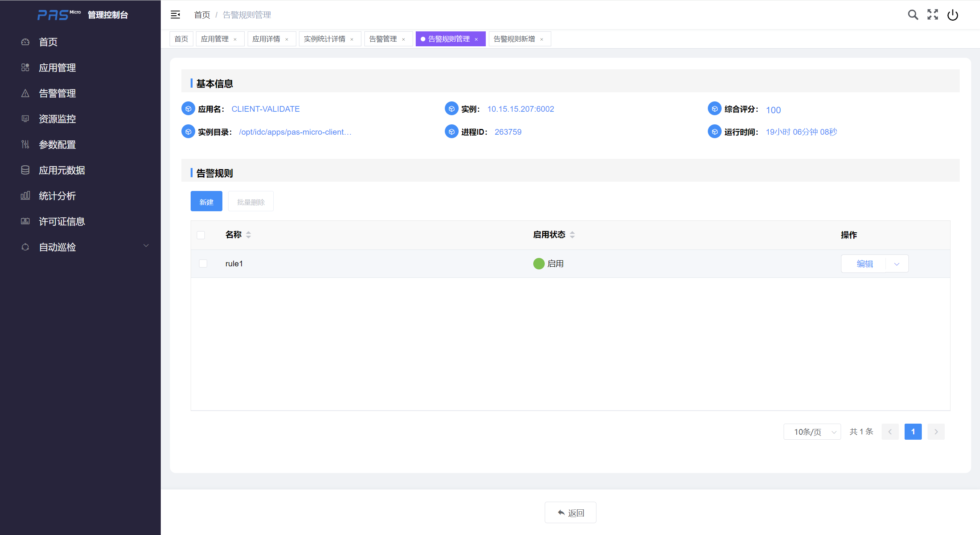The height and width of the screenshot is (535, 980).
Task: Select the rule1 row checkbox
Action: tap(203, 264)
